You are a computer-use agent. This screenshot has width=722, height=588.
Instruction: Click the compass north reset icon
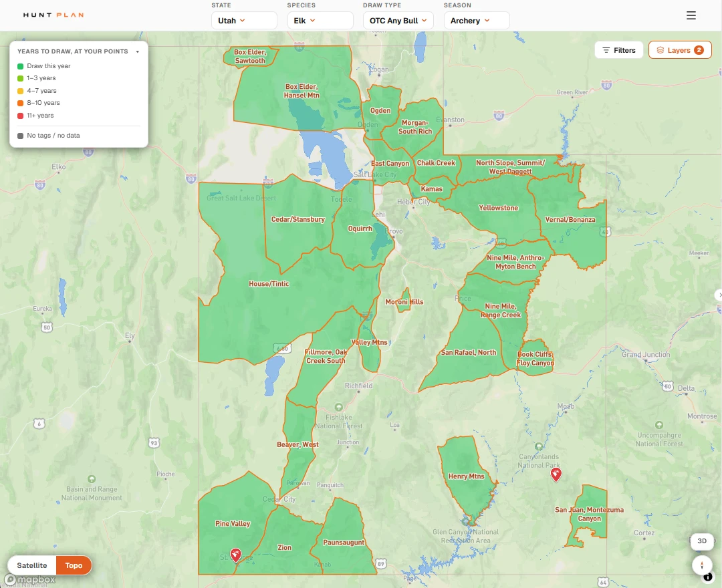[x=702, y=565]
